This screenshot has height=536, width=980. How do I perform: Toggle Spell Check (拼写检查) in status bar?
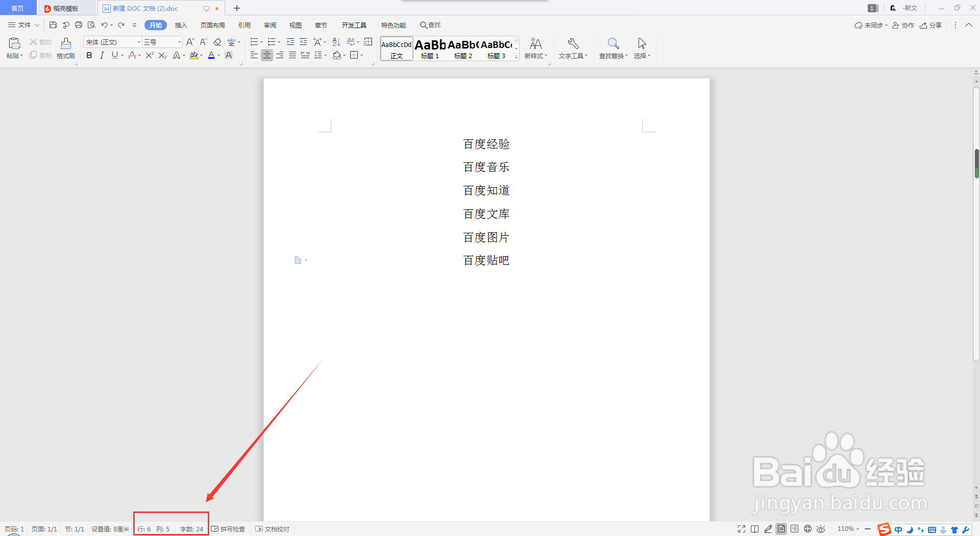pyautogui.click(x=228, y=529)
